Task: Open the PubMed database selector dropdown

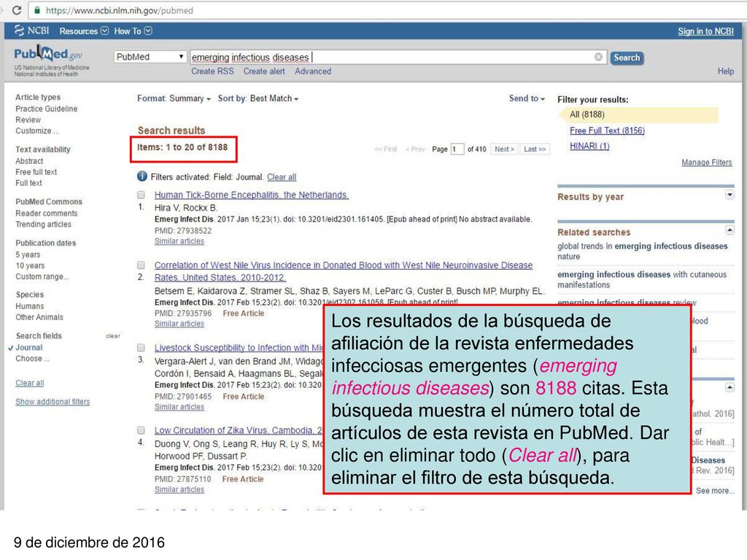Action: click(150, 57)
